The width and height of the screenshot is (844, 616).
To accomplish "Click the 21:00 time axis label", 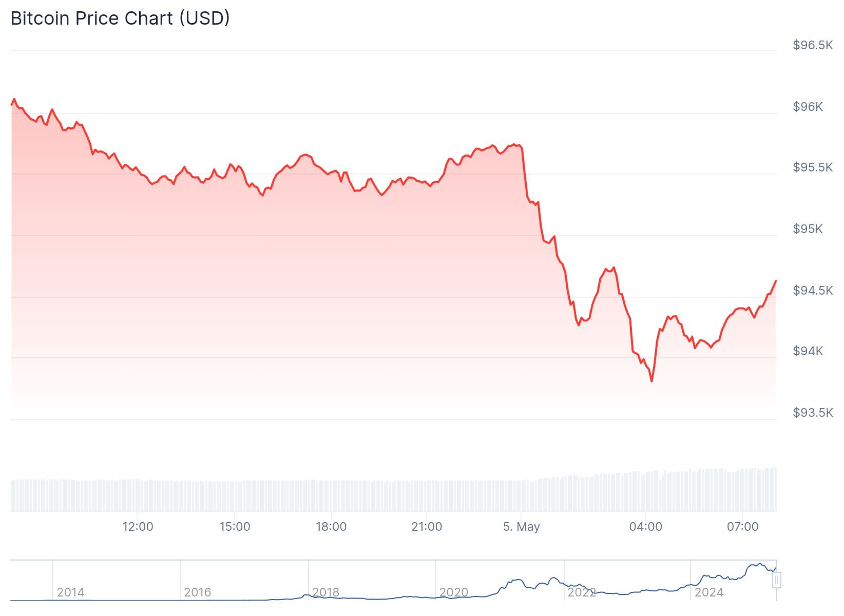I will [427, 527].
